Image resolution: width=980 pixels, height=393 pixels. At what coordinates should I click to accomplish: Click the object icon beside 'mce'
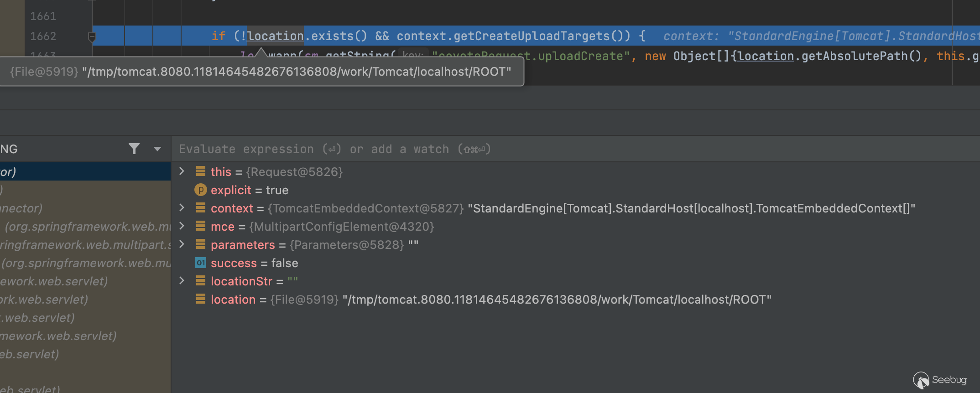click(x=200, y=226)
